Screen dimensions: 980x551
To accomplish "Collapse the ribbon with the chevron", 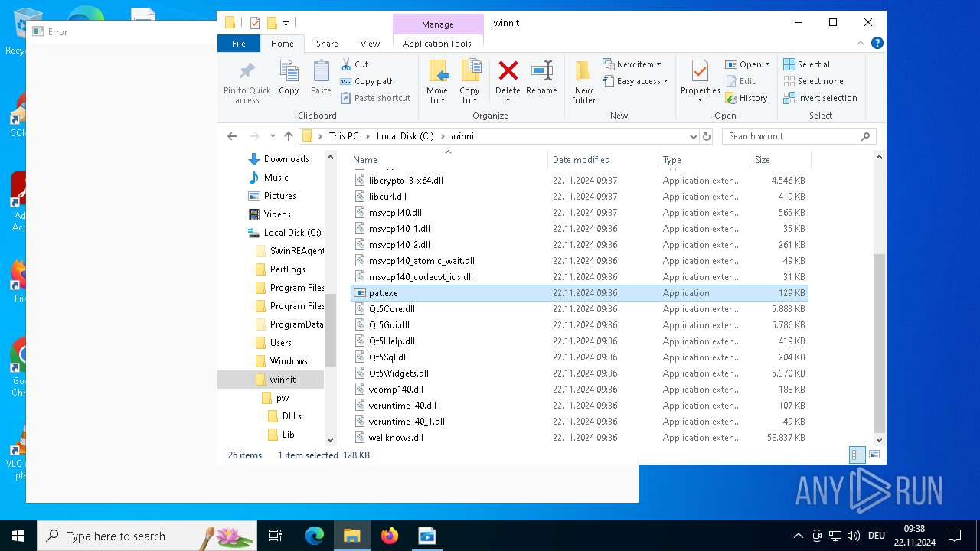I will point(861,43).
